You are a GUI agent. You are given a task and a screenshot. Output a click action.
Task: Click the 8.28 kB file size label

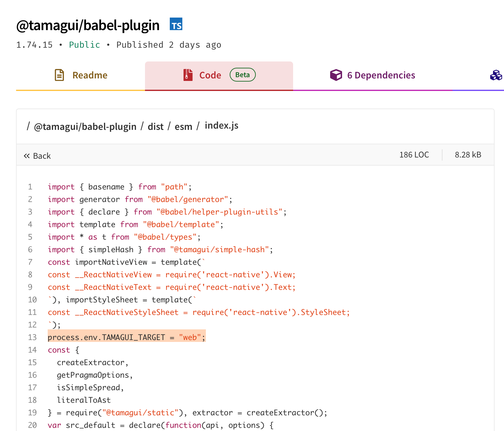tap(468, 155)
